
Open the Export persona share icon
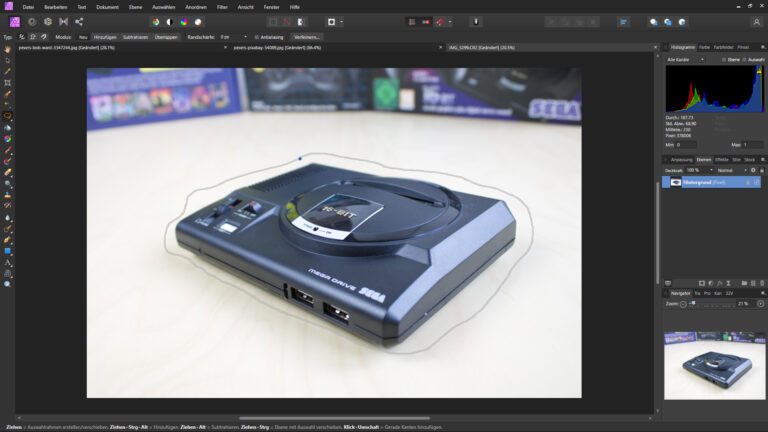pyautogui.click(x=79, y=22)
